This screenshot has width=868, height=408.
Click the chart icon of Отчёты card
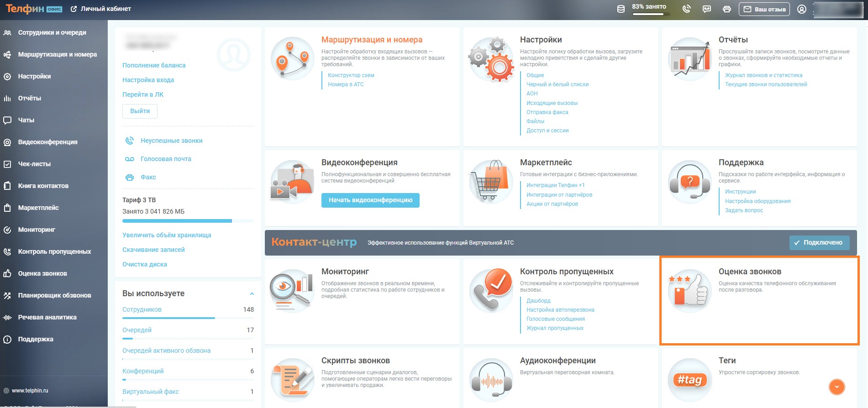click(x=690, y=59)
